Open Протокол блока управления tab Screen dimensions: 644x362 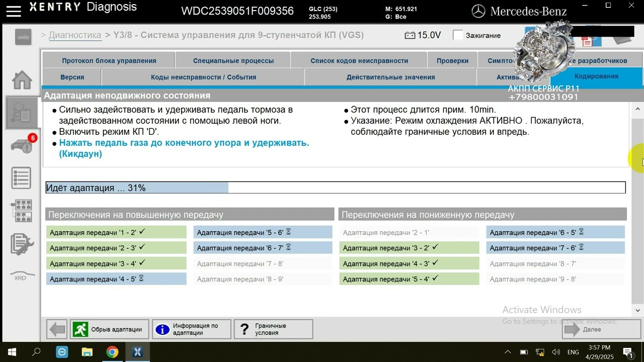point(109,60)
